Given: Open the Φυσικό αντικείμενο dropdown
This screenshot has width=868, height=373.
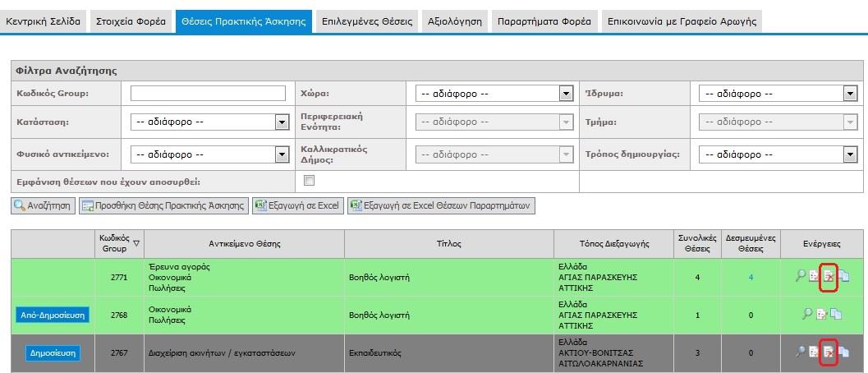Looking at the screenshot, I should tap(209, 154).
